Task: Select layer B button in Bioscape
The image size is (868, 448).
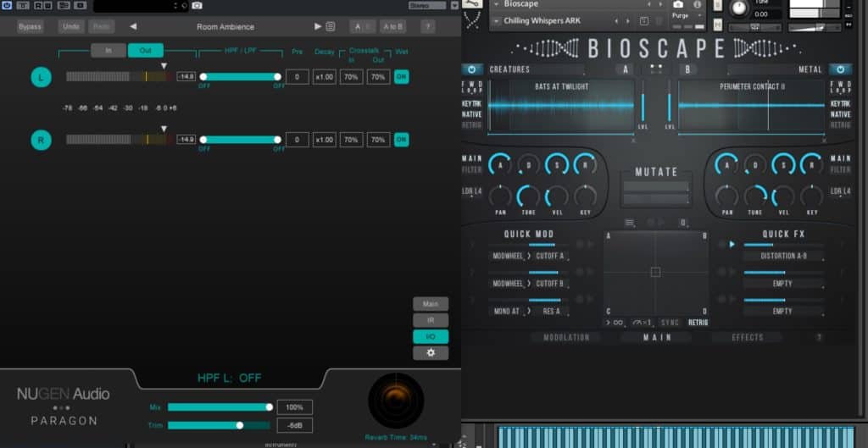Action: pyautogui.click(x=687, y=69)
